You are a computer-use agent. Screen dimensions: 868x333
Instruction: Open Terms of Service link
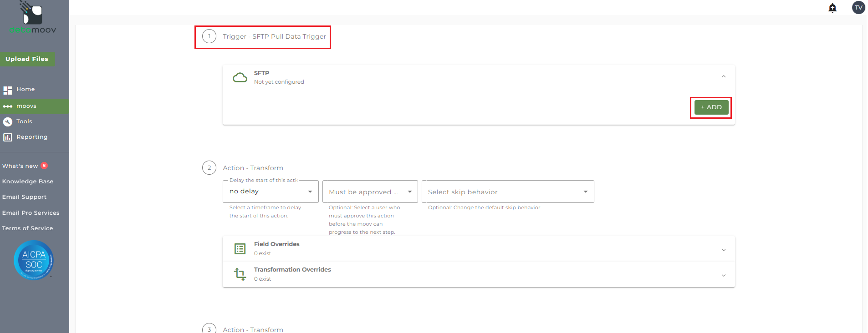click(x=27, y=228)
